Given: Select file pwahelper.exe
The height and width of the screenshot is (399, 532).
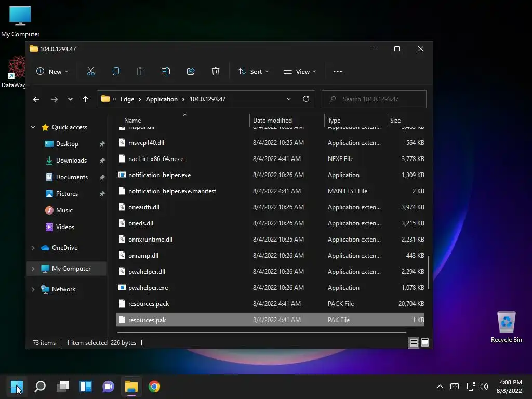Looking at the screenshot, I should 270,288.
